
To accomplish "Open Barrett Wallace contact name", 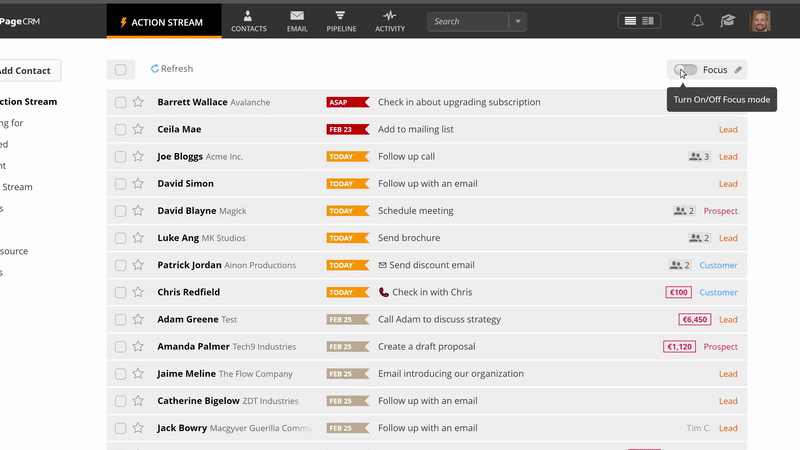I will pyautogui.click(x=192, y=102).
